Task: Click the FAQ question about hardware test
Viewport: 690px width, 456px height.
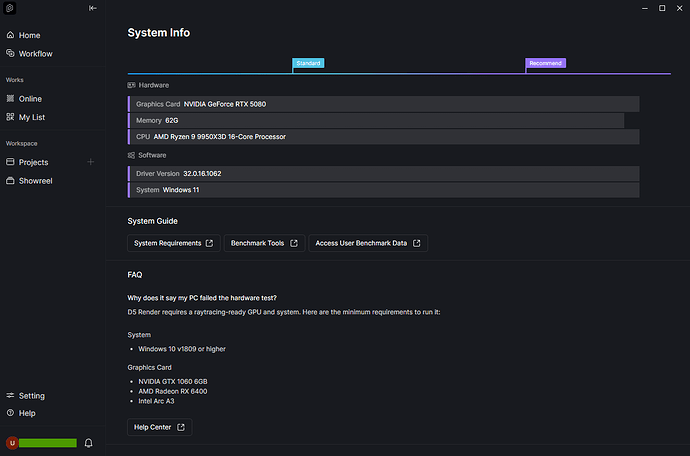Action: pos(202,298)
